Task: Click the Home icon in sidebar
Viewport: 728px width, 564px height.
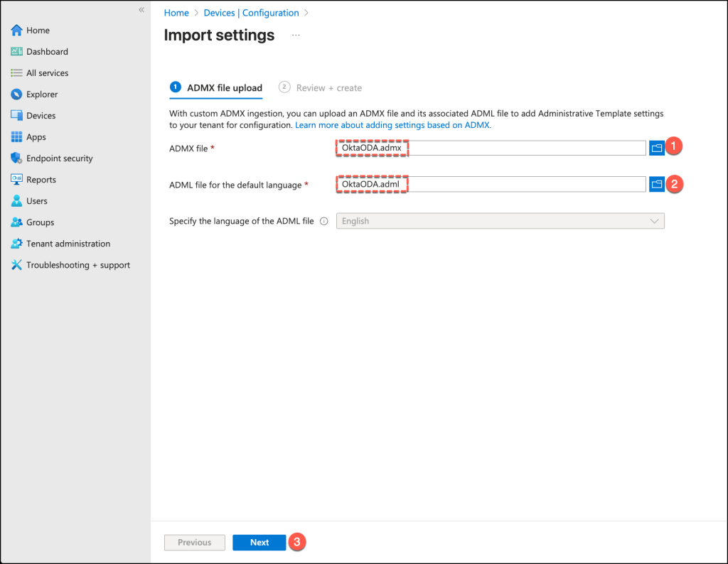Action: coord(17,31)
